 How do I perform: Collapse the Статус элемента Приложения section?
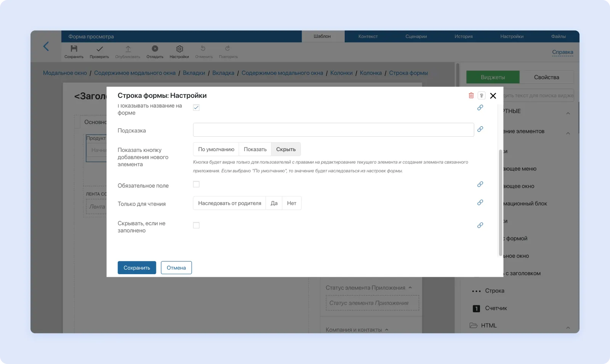click(x=410, y=288)
